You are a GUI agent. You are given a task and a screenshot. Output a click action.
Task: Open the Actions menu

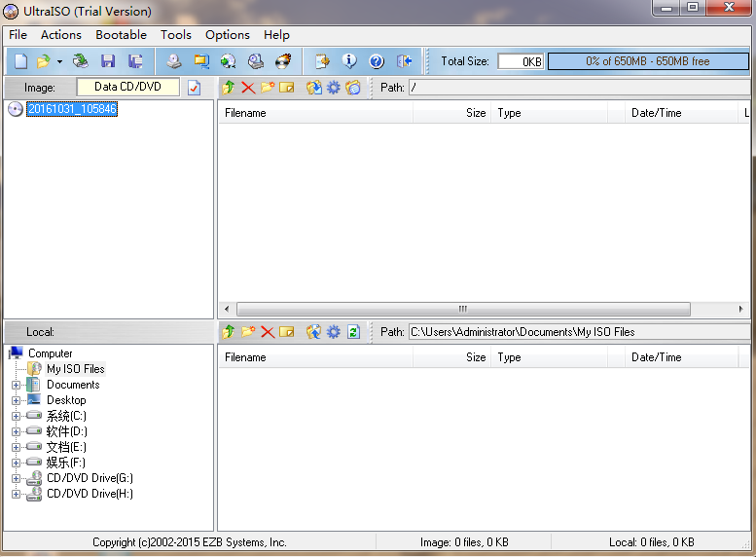[x=61, y=35]
